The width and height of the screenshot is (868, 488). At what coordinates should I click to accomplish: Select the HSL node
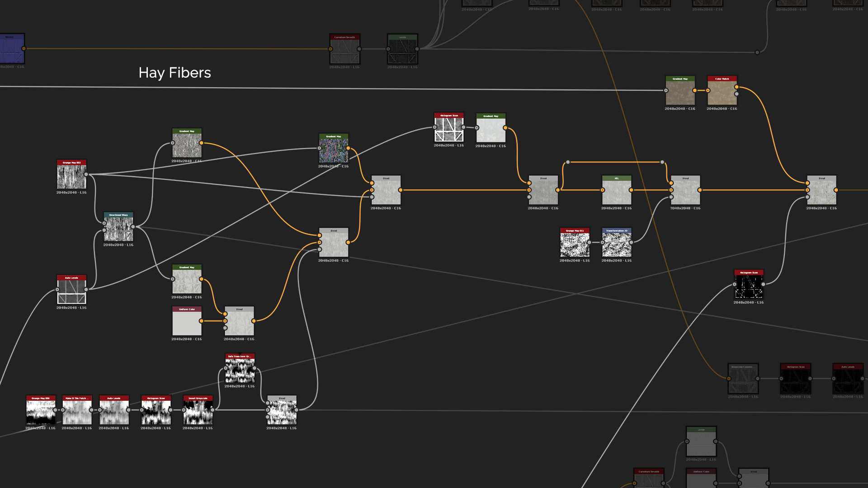(617, 192)
